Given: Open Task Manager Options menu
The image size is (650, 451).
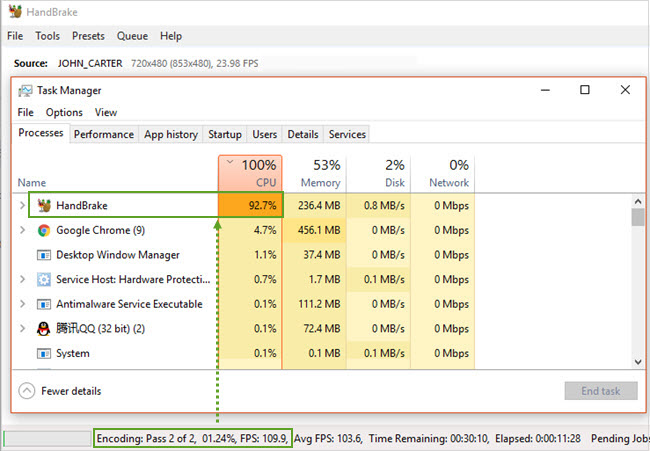Looking at the screenshot, I should point(64,112).
